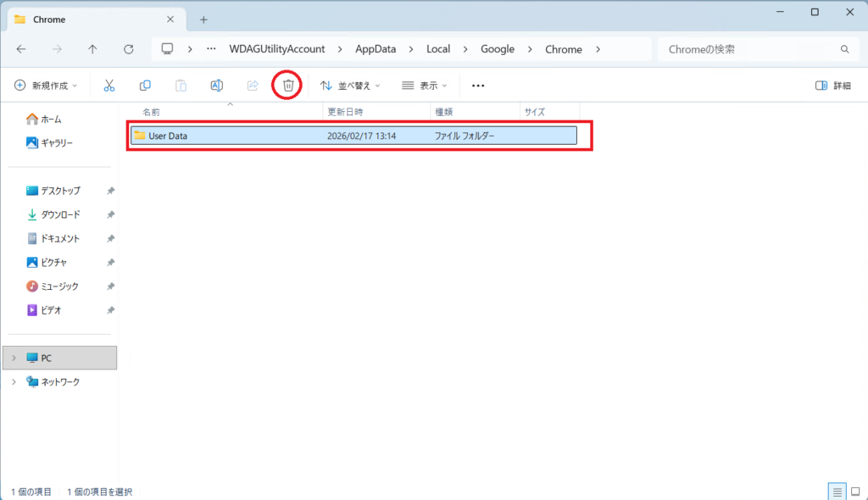Click the Delete trash can icon
The image size is (868, 500).
pyautogui.click(x=288, y=86)
